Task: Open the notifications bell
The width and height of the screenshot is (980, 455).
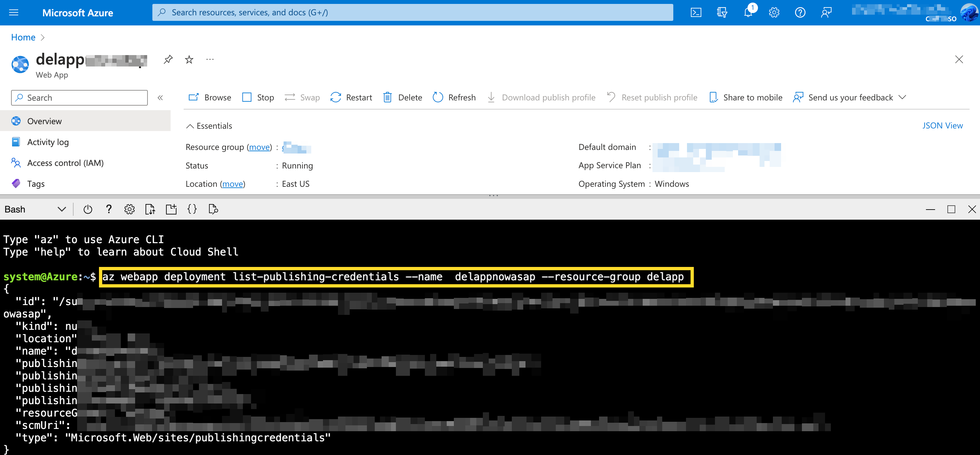Action: coord(748,12)
